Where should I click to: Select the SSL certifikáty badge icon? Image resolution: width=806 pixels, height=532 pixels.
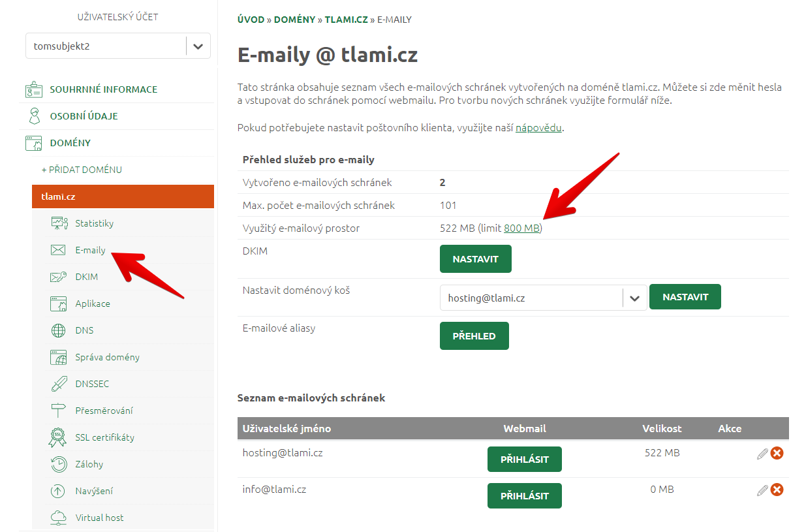click(57, 437)
